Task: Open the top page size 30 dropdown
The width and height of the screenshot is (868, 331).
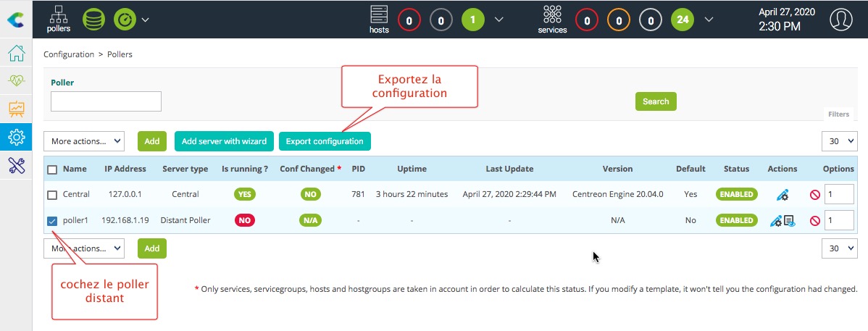Action: click(839, 141)
